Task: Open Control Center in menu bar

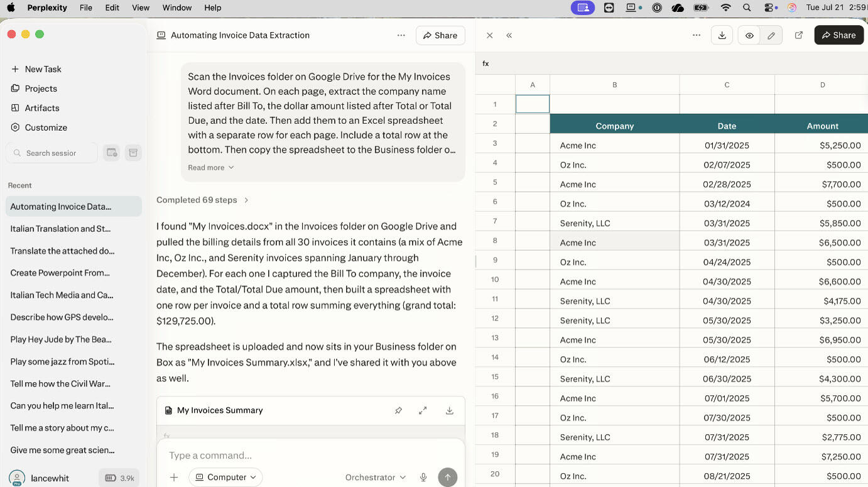Action: pos(769,8)
